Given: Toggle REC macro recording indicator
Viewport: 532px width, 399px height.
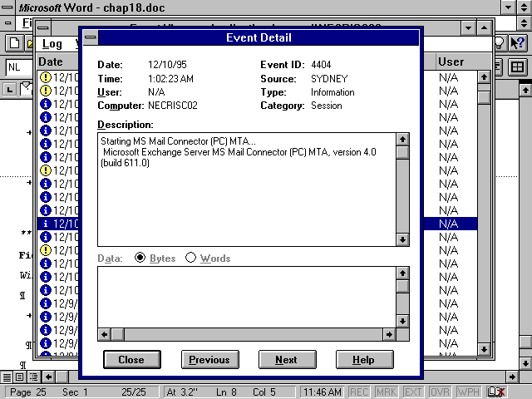Looking at the screenshot, I should pos(359,392).
